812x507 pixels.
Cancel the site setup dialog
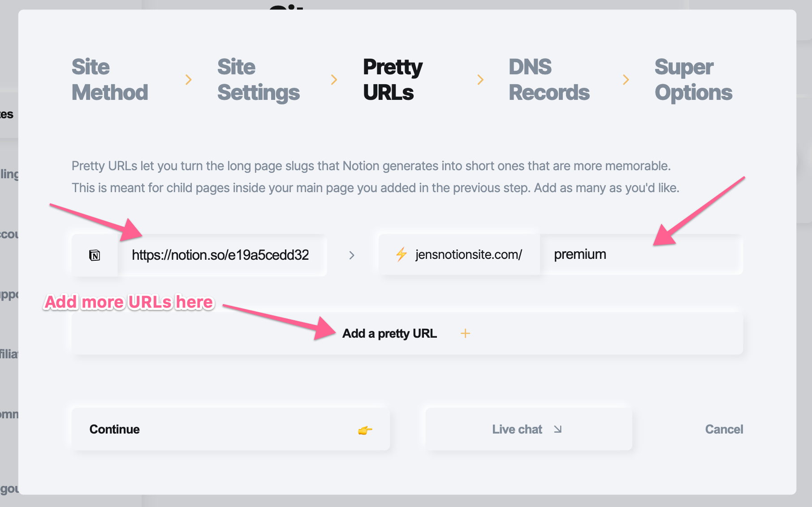pos(724,429)
